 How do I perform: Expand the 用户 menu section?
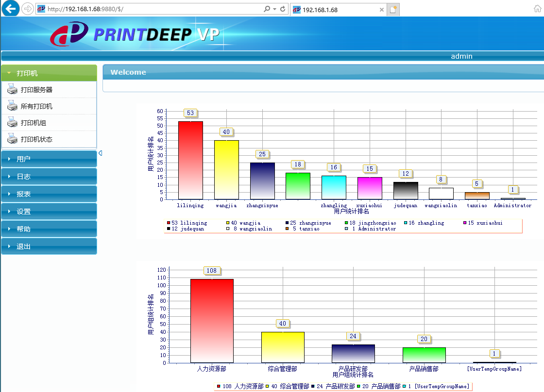pos(49,159)
